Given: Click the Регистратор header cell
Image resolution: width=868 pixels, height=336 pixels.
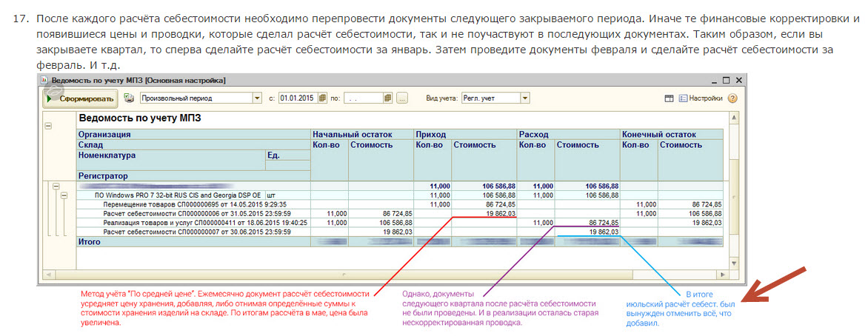Looking at the screenshot, I should (x=193, y=176).
